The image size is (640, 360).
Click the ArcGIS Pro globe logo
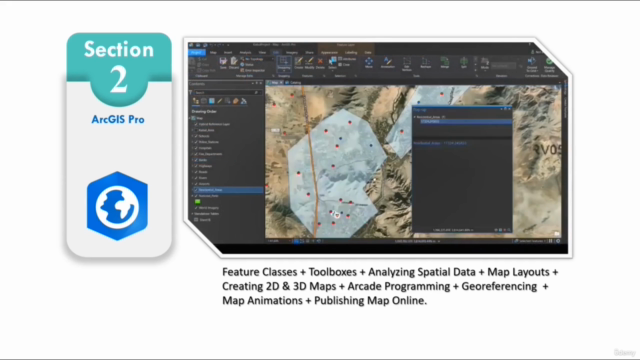click(x=117, y=206)
